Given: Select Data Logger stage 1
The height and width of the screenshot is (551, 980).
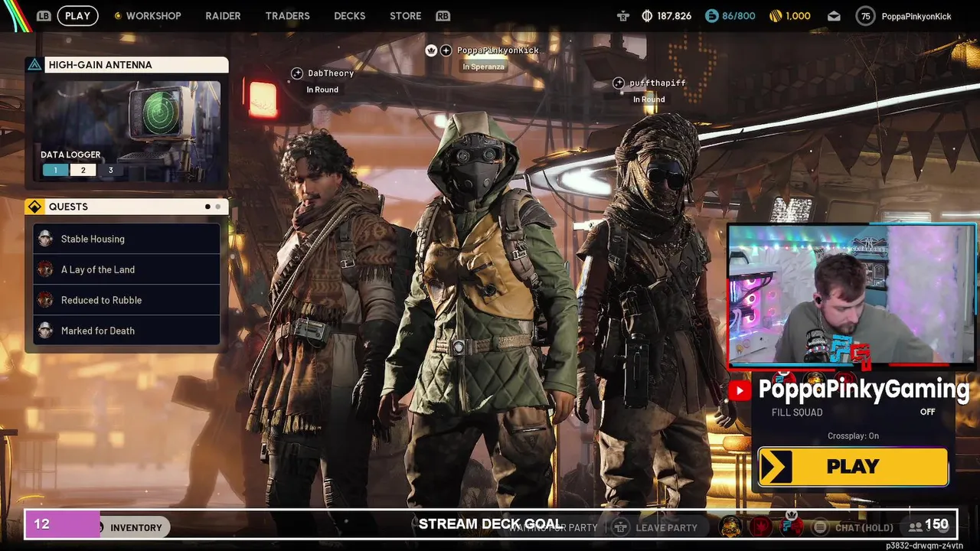Looking at the screenshot, I should pyautogui.click(x=55, y=170).
